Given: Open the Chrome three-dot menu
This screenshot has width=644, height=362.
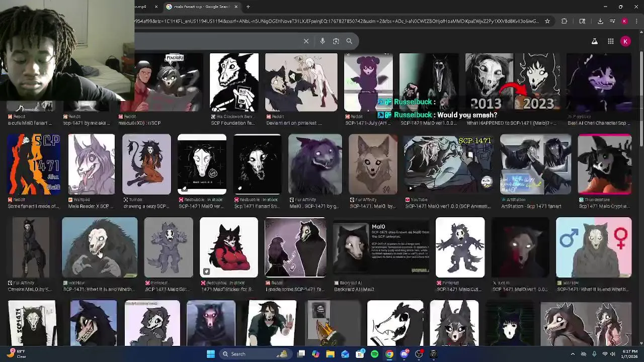Looking at the screenshot, I should click(x=636, y=21).
